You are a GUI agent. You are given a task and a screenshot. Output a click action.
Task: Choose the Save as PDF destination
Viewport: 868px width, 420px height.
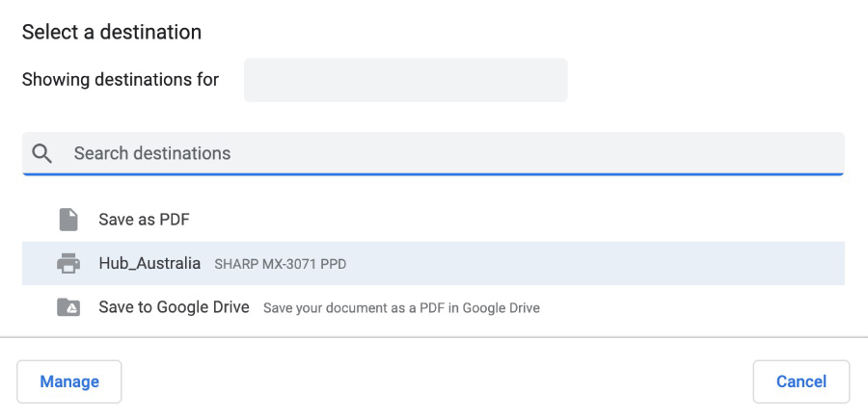pyautogui.click(x=144, y=220)
